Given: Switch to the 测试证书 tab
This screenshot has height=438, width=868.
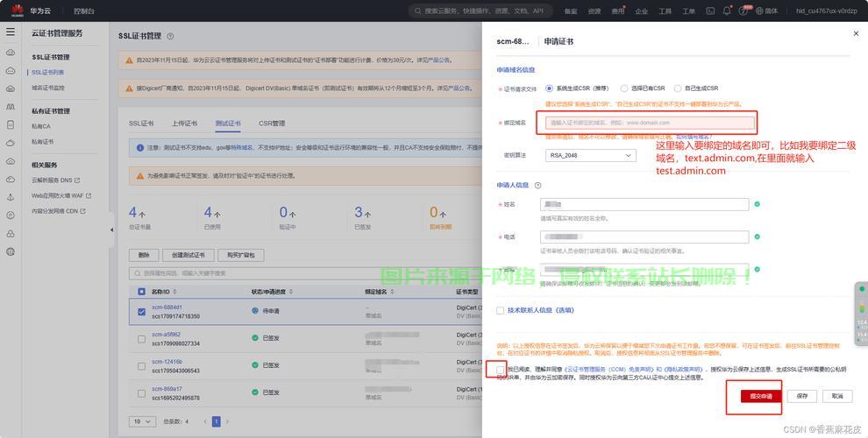Looking at the screenshot, I should 228,124.
